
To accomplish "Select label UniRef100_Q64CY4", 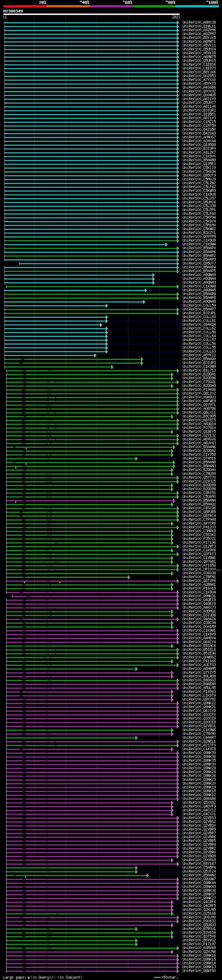I will [199, 642].
